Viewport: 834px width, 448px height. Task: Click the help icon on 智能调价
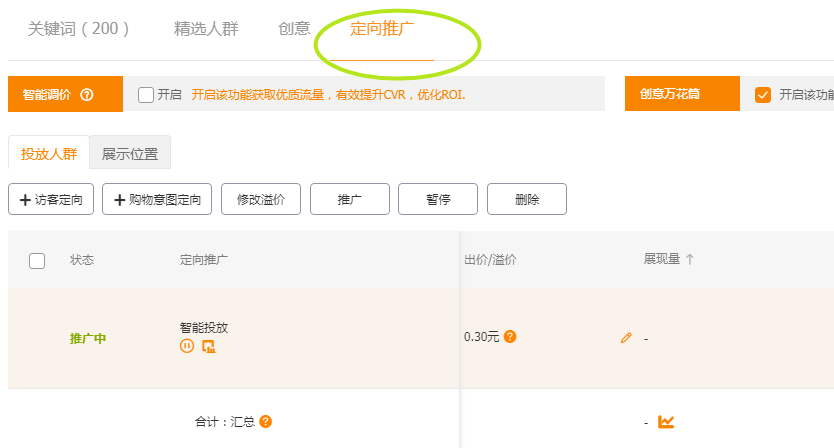click(87, 95)
